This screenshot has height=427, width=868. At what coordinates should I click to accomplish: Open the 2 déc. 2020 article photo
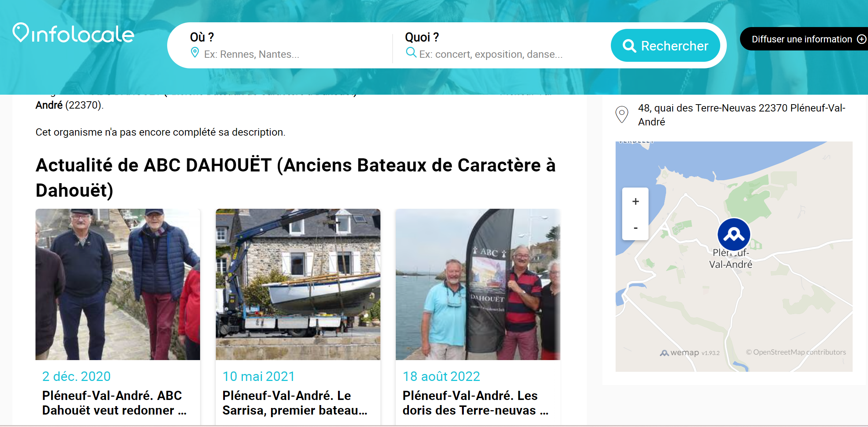(118, 284)
